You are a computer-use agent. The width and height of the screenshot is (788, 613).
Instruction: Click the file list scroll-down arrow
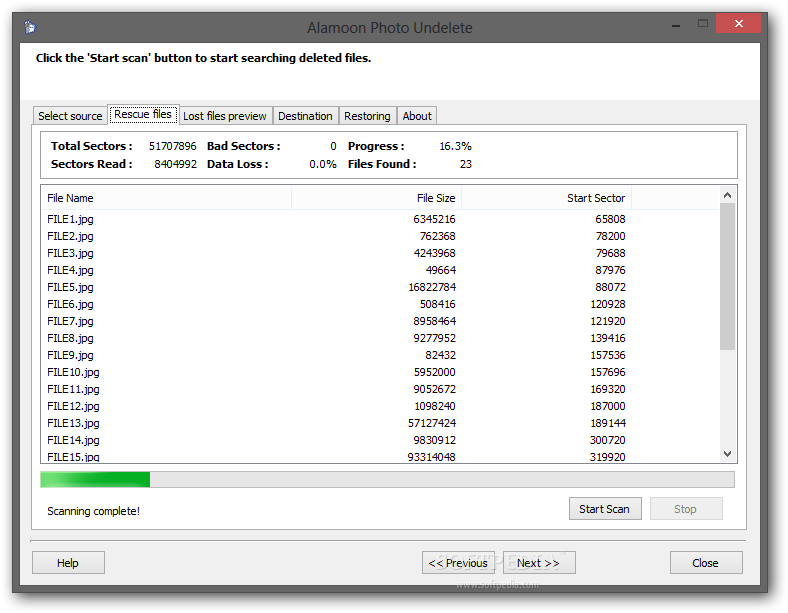pyautogui.click(x=727, y=454)
